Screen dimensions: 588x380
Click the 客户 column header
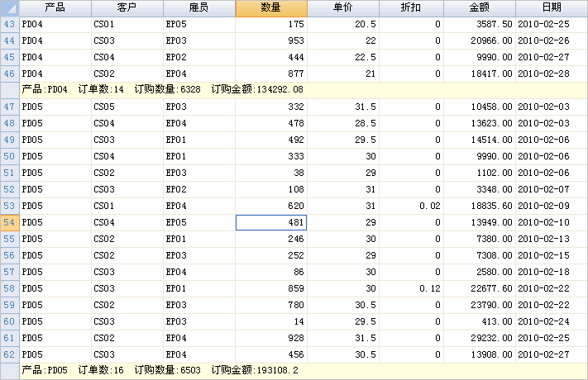127,8
